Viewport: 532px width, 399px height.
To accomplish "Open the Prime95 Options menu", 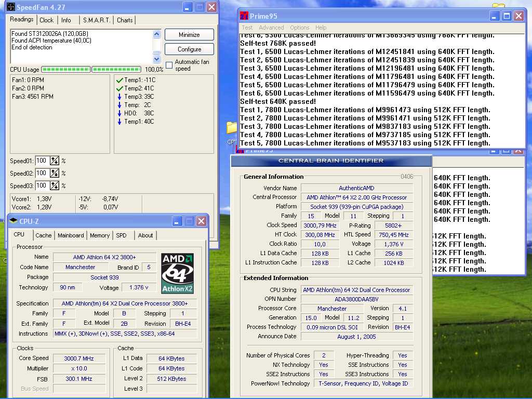I will click(x=300, y=28).
